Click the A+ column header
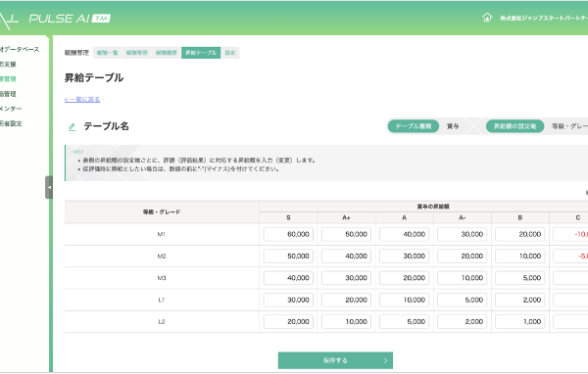Viewport: 588px width, 374px height. pyautogui.click(x=346, y=217)
